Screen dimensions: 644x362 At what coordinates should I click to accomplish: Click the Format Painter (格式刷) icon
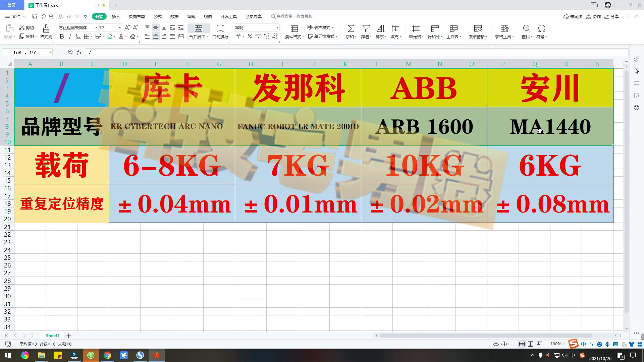click(46, 28)
